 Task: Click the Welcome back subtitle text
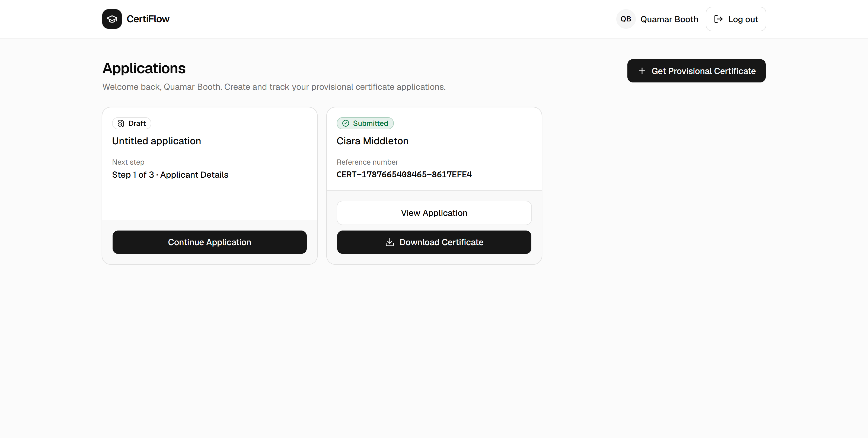(274, 87)
